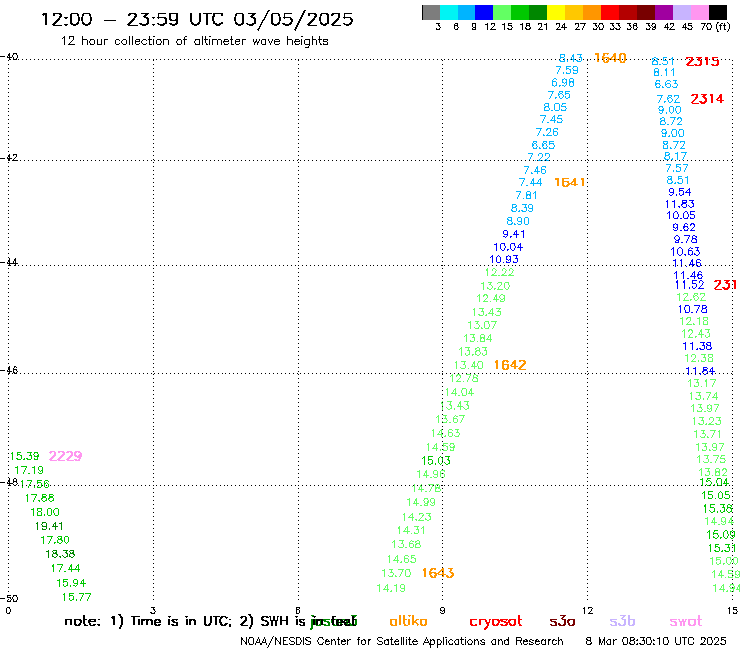Click the orange pass label 1640
Image resolution: width=740 pixels, height=650 pixels.
(610, 58)
